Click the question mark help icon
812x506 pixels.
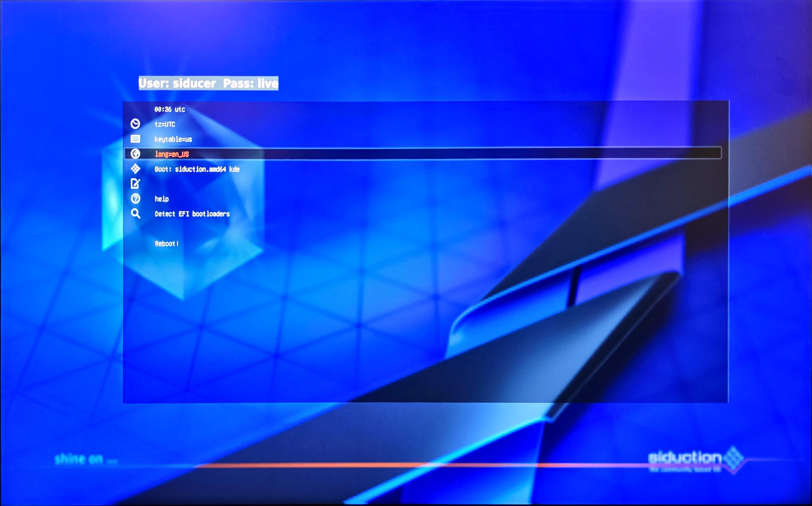[x=135, y=199]
